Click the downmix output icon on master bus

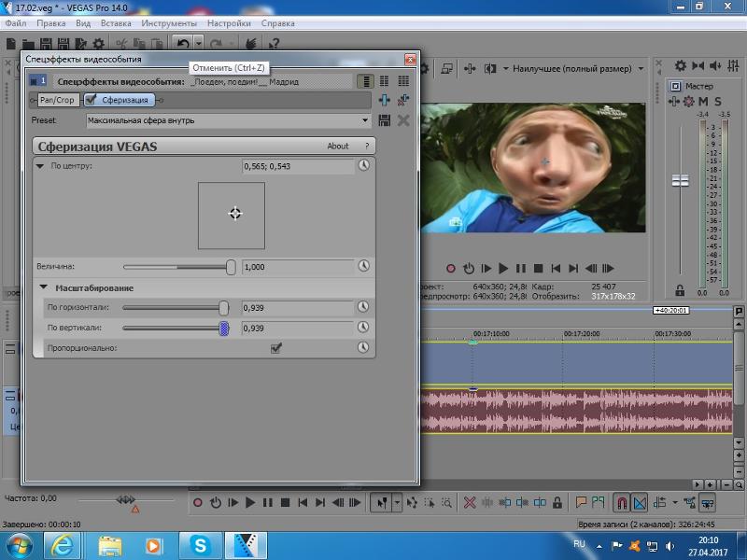click(x=698, y=65)
